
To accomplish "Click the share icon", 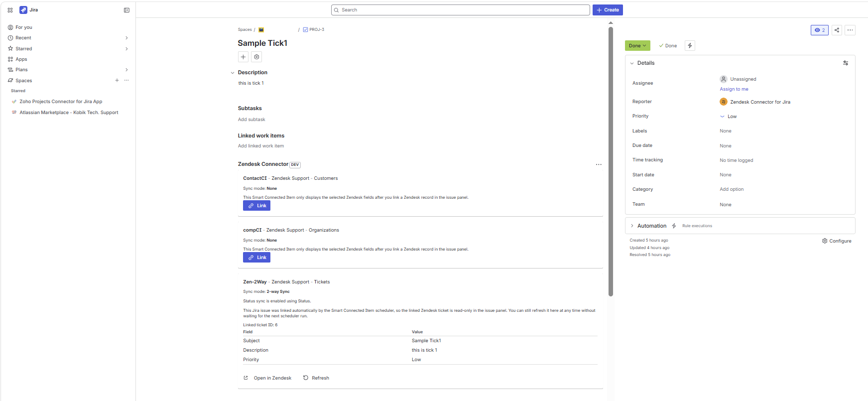I will pos(837,30).
